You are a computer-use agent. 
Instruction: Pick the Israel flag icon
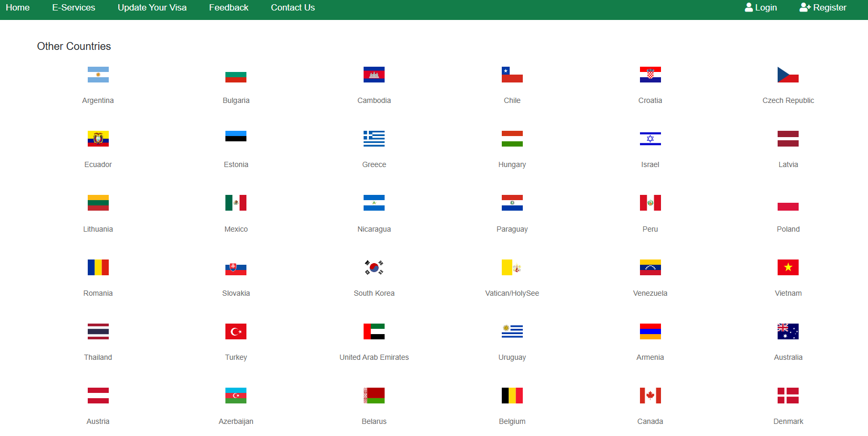pyautogui.click(x=650, y=139)
